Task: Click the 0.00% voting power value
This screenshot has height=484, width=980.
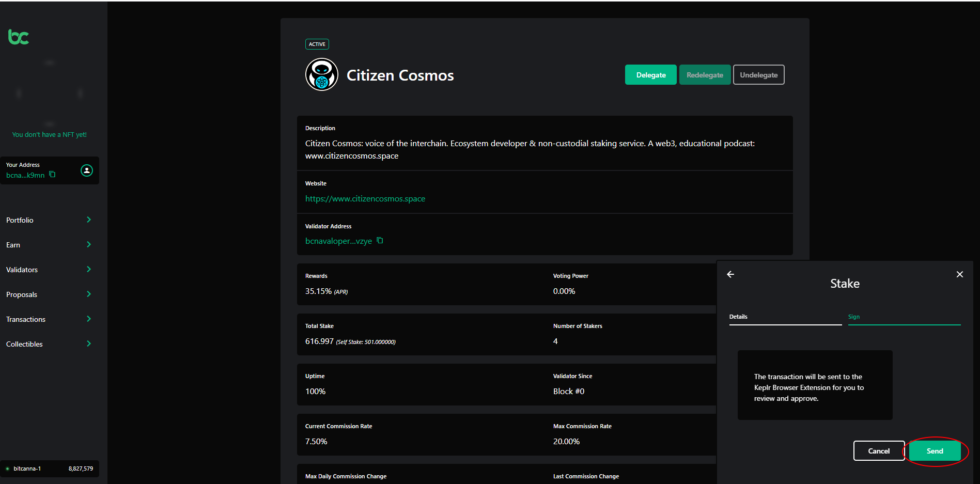Action: [x=564, y=291]
